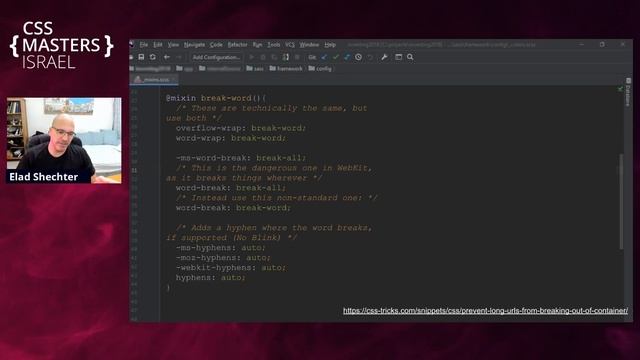Image resolution: width=640 pixels, height=360 pixels.
Task: Open the Window menu
Action: pyautogui.click(x=309, y=44)
